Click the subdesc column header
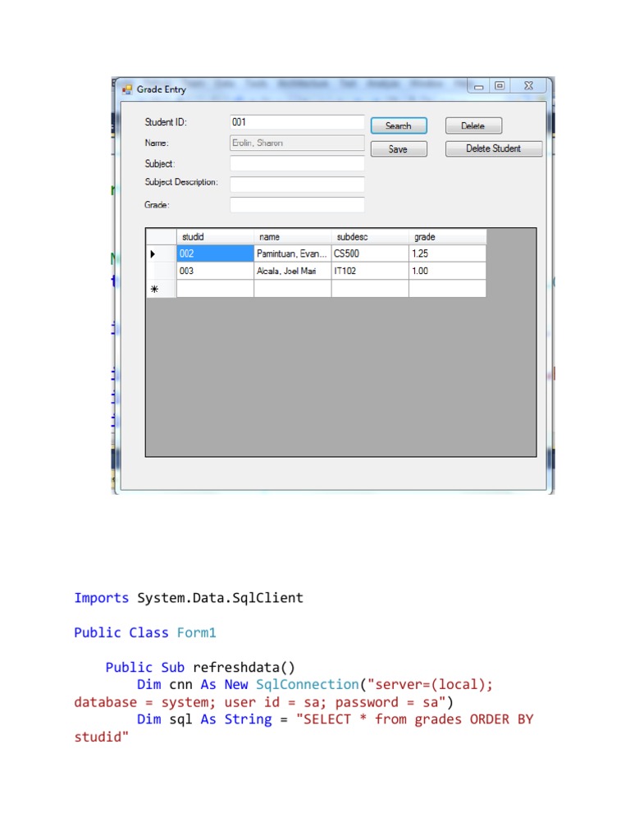Viewport: 630px width, 840px height. coord(369,237)
